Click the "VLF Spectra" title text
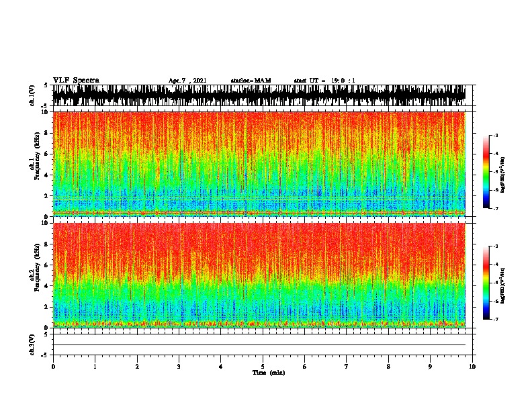The image size is (532, 411). pos(76,81)
